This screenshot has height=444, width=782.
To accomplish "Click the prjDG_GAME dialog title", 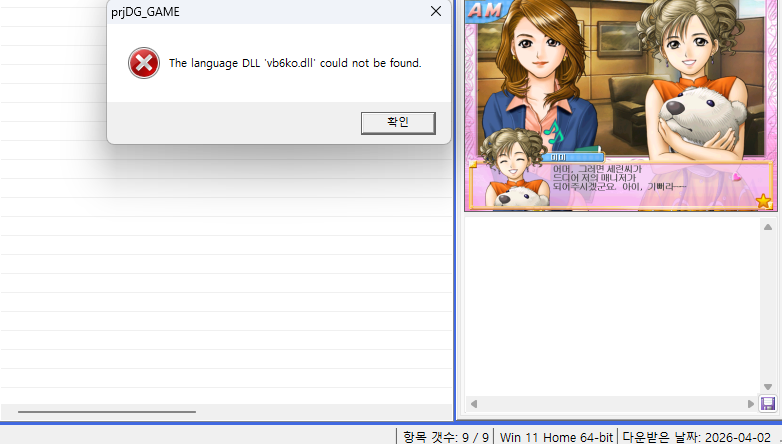I will coord(145,12).
